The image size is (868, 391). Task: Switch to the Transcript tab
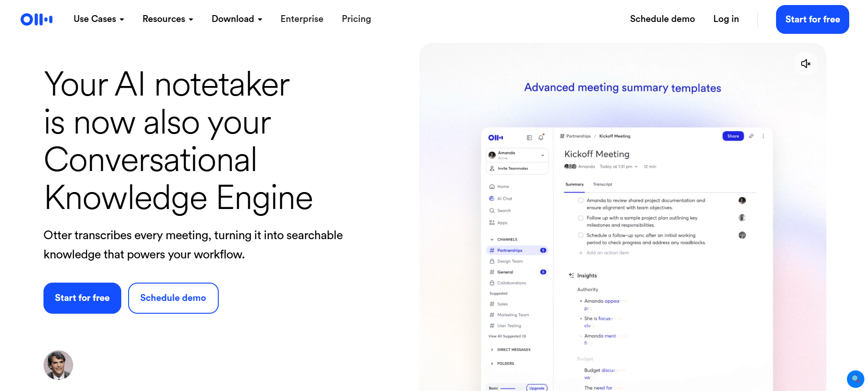pos(603,184)
